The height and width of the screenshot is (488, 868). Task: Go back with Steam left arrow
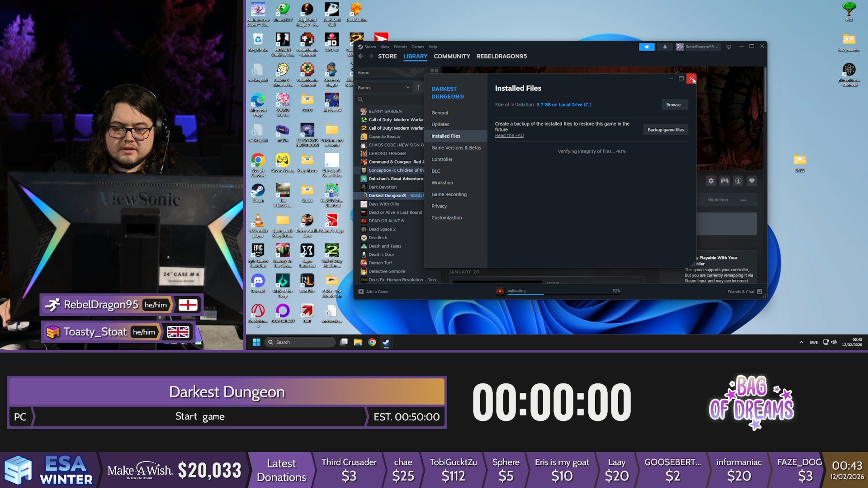361,56
